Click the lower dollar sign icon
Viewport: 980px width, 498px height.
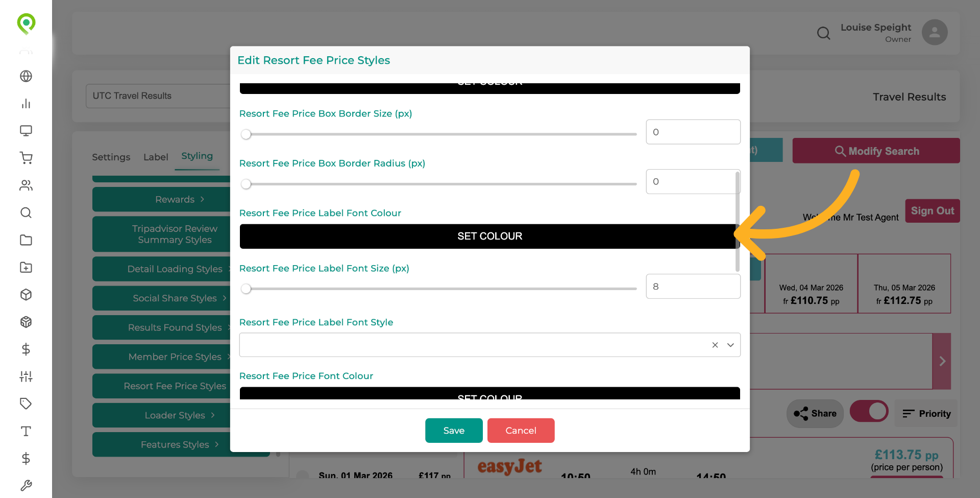click(x=26, y=458)
